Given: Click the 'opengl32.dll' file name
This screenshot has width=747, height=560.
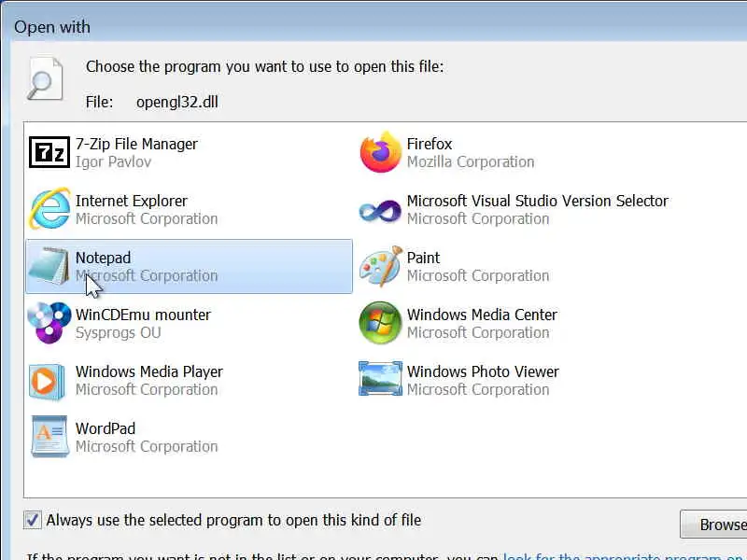Looking at the screenshot, I should [177, 103].
